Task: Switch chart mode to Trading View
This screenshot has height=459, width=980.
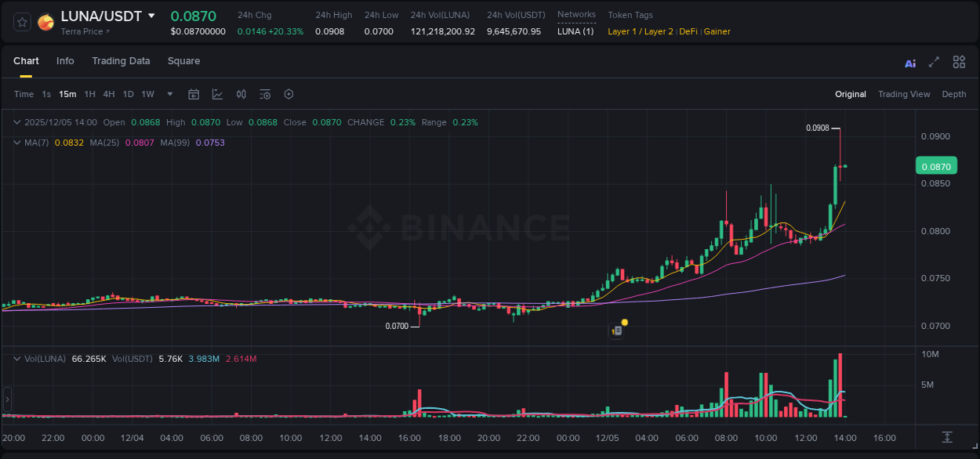Action: point(904,94)
